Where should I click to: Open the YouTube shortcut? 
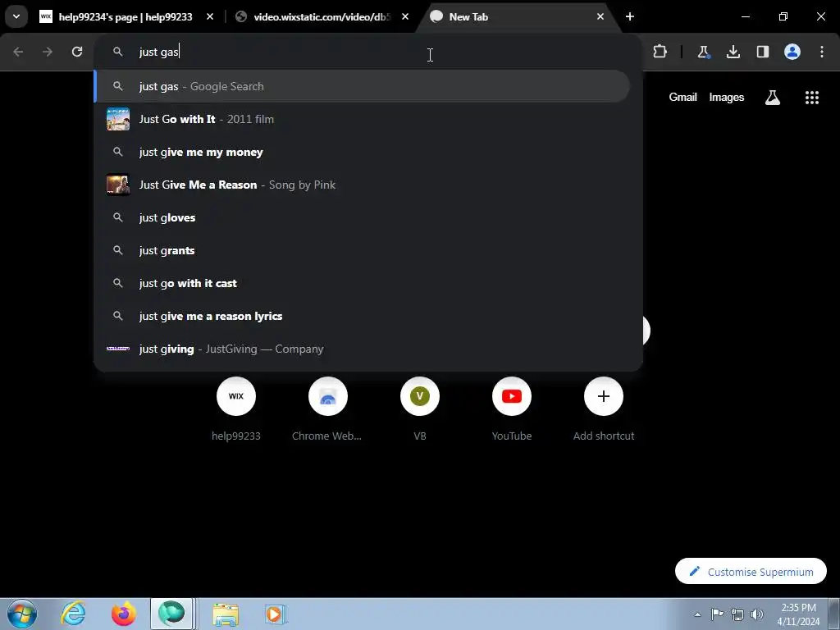[512, 409]
